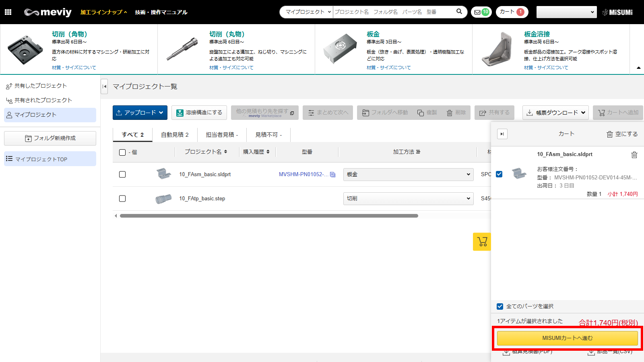Click the 板金溶接 heading link

coord(537,34)
